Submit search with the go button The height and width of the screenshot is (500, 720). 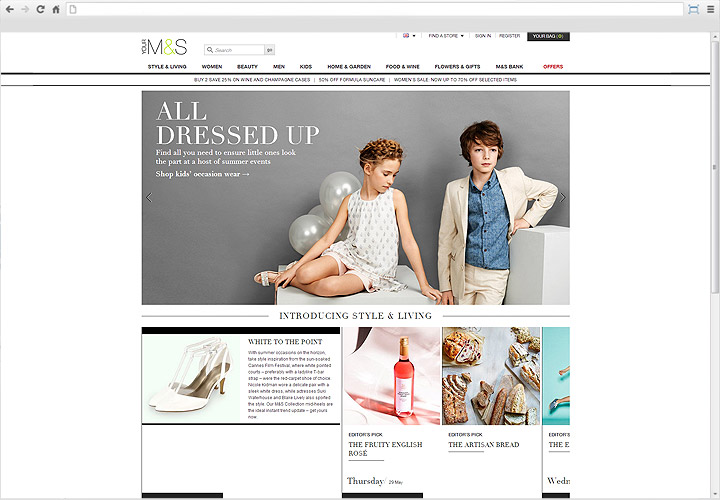point(270,50)
